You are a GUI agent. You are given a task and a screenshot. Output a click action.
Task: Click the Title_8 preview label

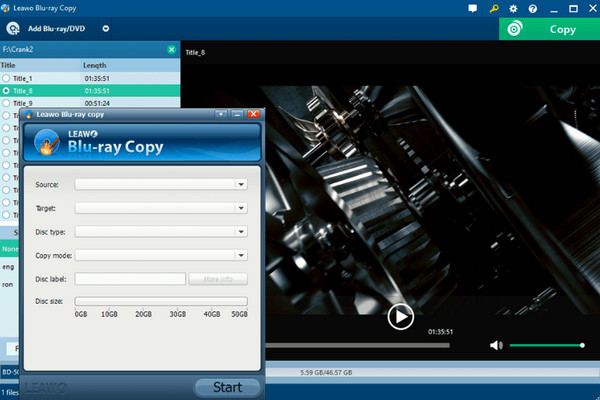[x=195, y=52]
